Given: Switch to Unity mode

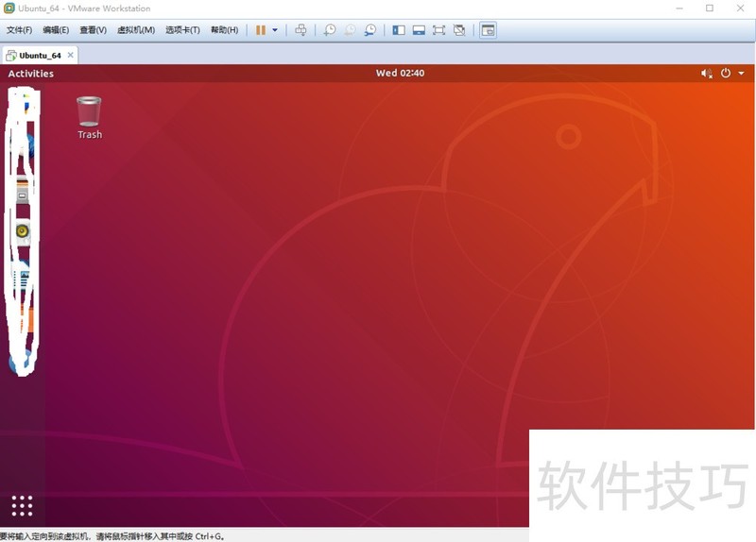Looking at the screenshot, I should click(x=459, y=30).
